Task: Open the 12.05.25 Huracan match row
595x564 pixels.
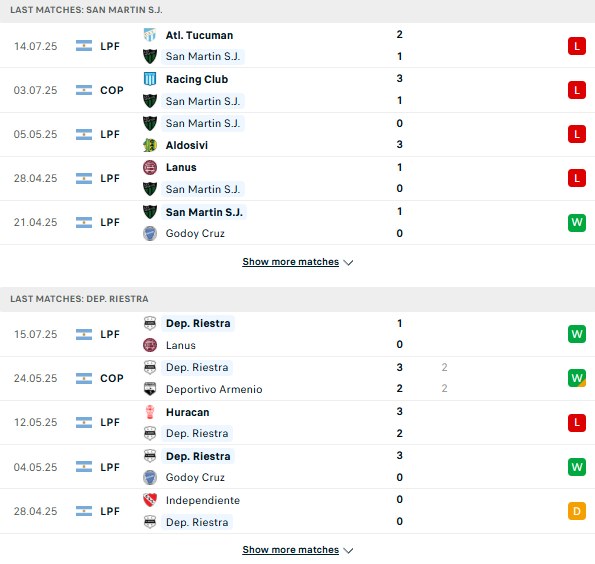Action: [x=298, y=422]
